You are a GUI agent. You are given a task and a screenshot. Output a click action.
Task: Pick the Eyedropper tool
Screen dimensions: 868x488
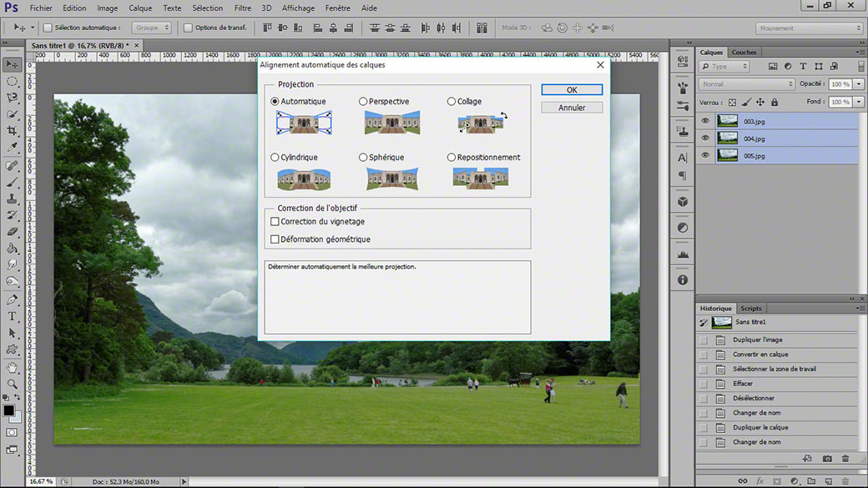(x=12, y=147)
